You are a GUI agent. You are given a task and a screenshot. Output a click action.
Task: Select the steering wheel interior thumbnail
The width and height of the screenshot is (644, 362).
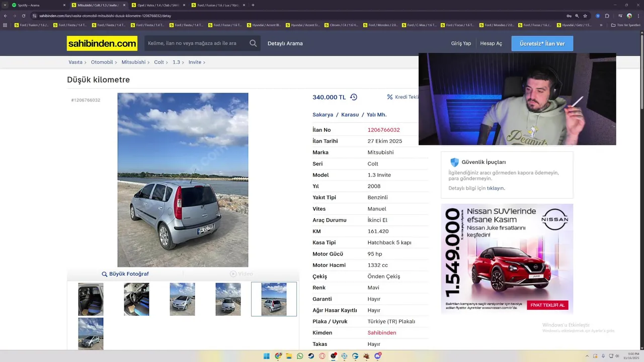tap(136, 299)
